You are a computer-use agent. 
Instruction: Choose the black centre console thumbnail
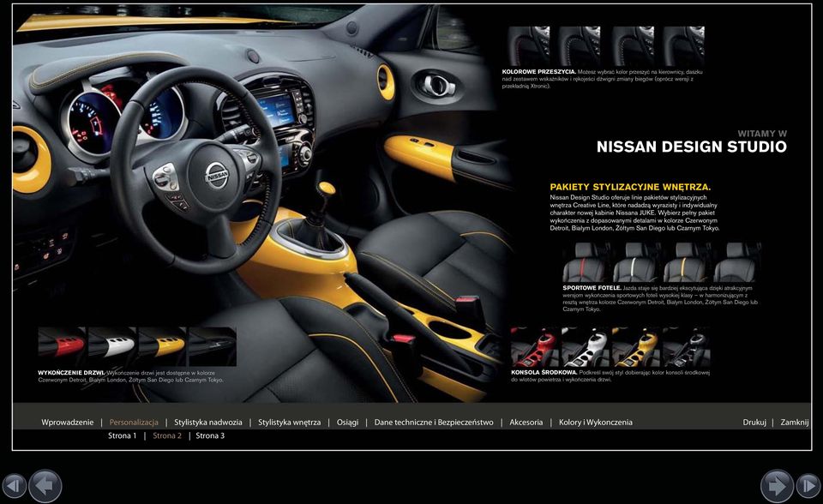pyautogui.click(x=686, y=347)
